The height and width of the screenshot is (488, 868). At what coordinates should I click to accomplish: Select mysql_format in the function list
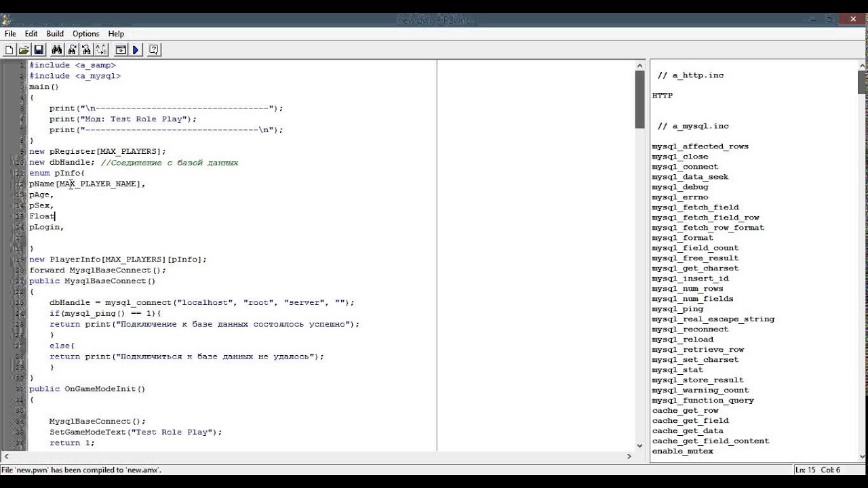(683, 238)
